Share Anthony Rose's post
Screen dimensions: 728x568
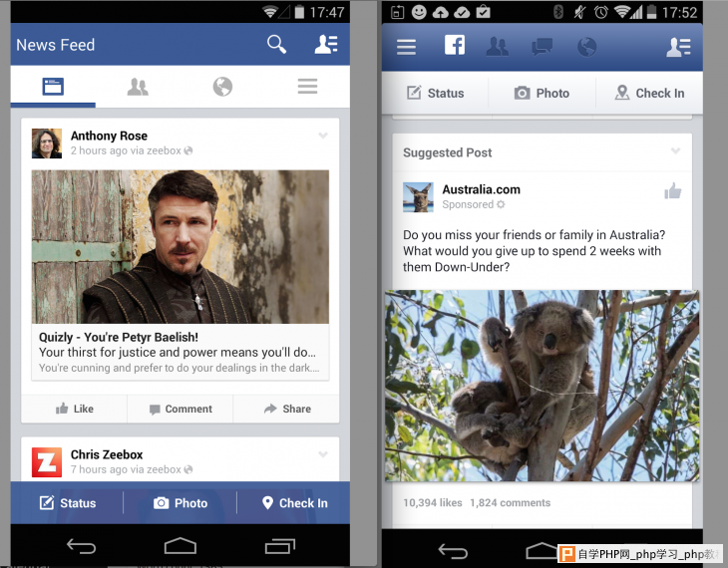[x=286, y=409]
